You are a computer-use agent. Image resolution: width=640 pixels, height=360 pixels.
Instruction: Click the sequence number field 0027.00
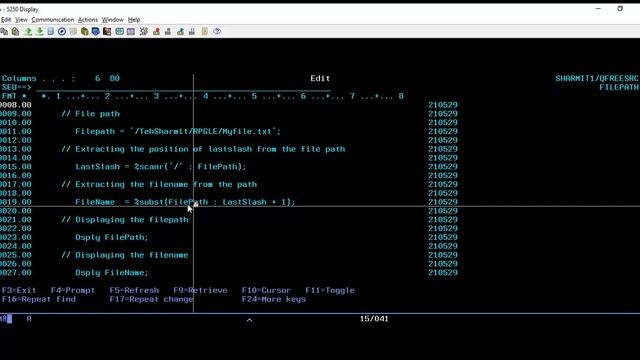point(16,273)
